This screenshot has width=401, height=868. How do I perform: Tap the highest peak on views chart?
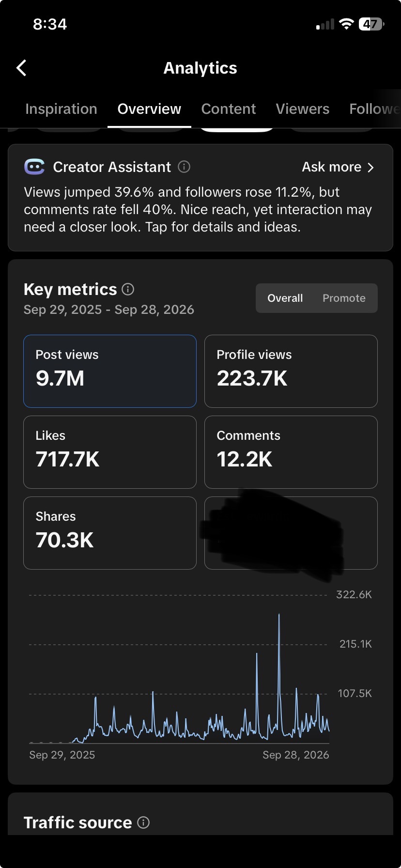tap(279, 615)
